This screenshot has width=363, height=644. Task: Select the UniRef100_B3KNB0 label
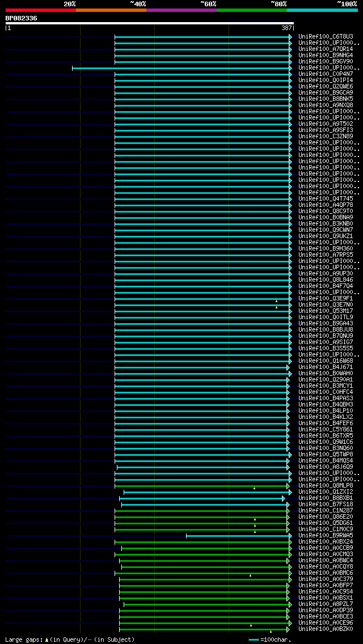coord(326,223)
